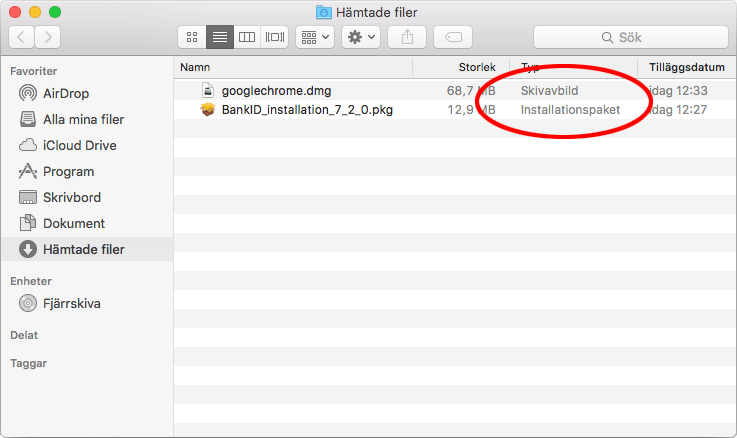
Task: Click the Installationspaket type cell
Action: pos(570,110)
